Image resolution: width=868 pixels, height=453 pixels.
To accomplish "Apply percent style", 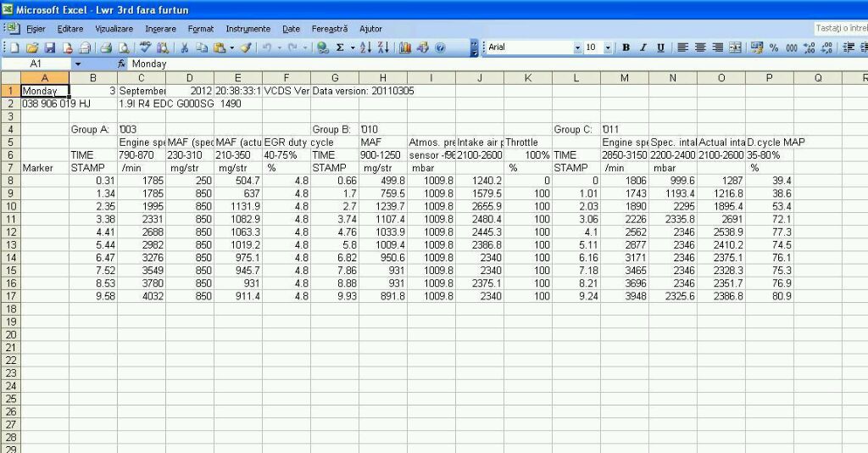I will (x=774, y=48).
